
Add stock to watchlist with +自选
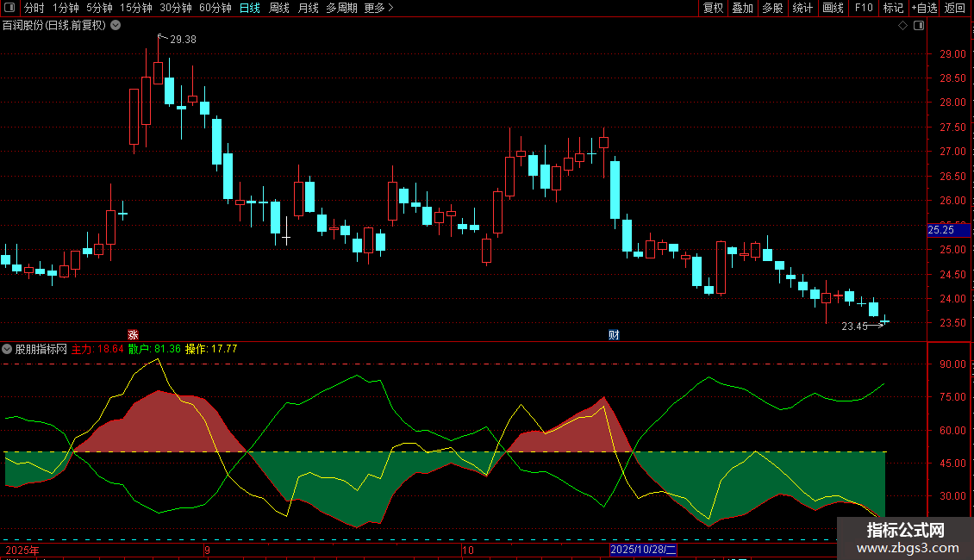[x=924, y=8]
